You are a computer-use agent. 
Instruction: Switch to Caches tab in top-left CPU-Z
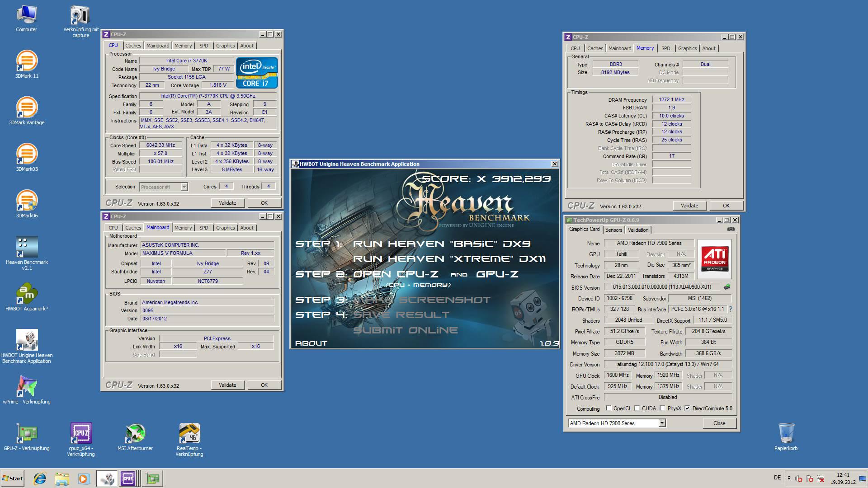tap(133, 46)
